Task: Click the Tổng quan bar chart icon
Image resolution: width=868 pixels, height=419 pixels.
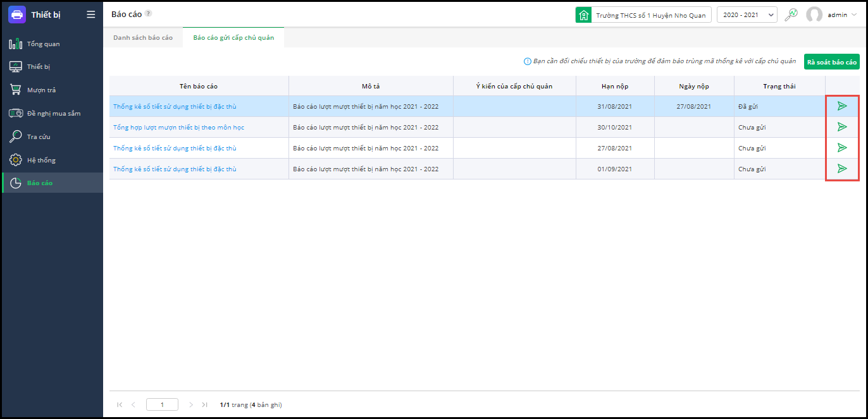Action: pos(16,44)
